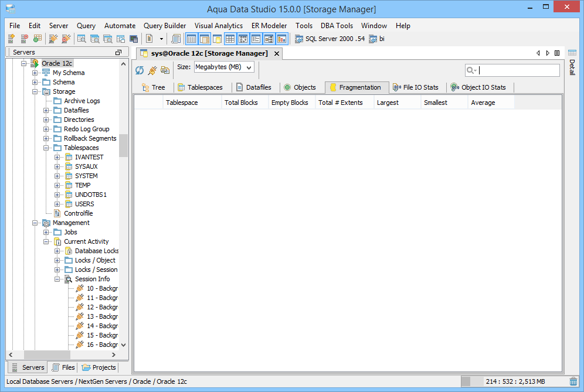
Task: Expand the Redo Log Group node
Action: (46, 129)
